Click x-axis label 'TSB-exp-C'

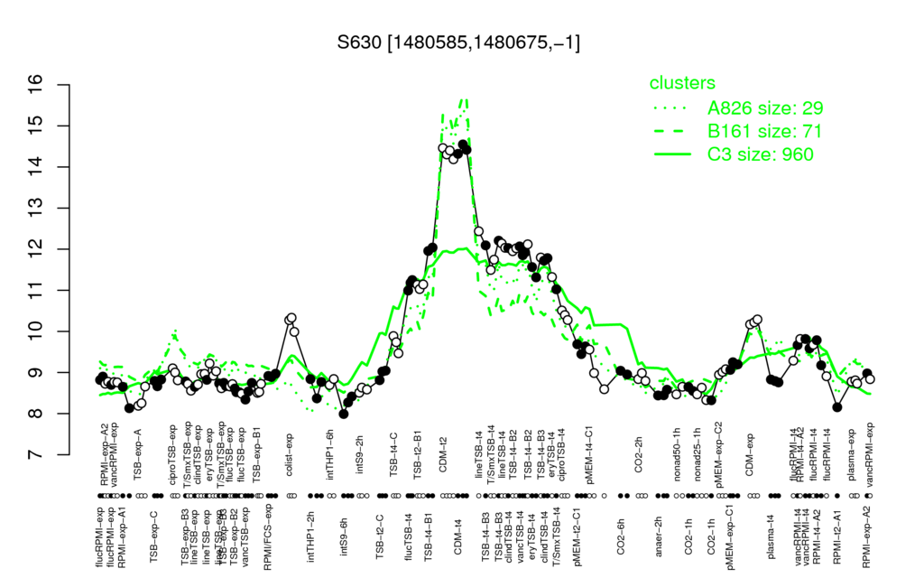pos(153,536)
